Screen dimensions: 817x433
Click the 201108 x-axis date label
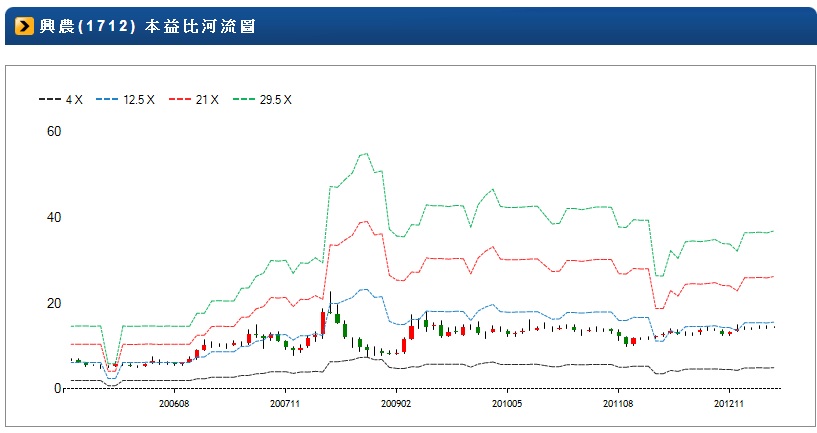(x=618, y=404)
